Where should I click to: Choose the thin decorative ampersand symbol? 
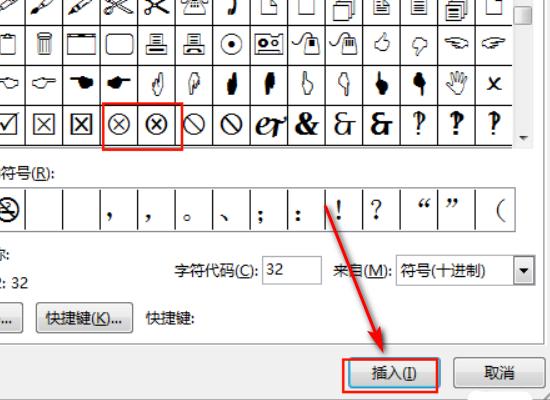[344, 125]
